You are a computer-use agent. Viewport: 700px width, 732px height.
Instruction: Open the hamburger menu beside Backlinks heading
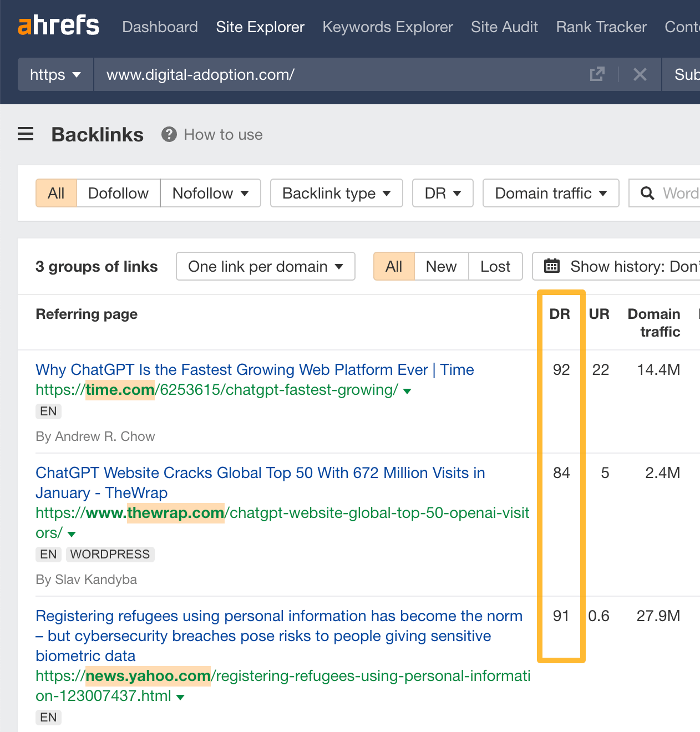pos(26,134)
